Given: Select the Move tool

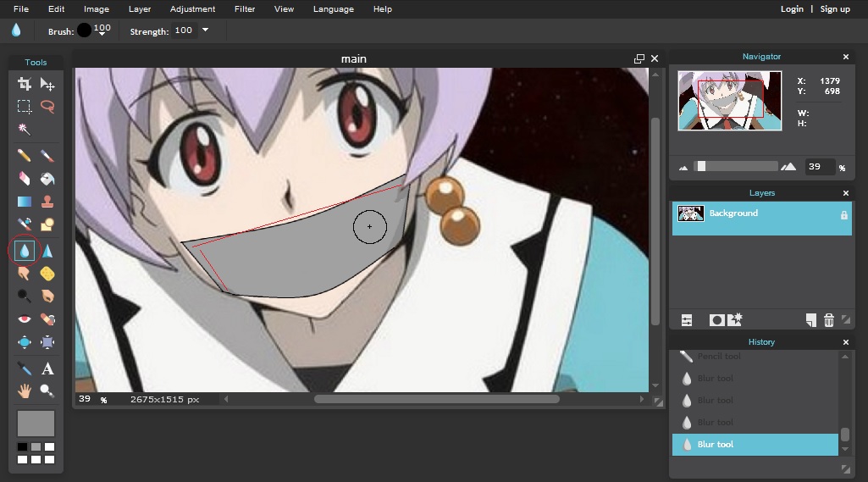Looking at the screenshot, I should coord(47,84).
